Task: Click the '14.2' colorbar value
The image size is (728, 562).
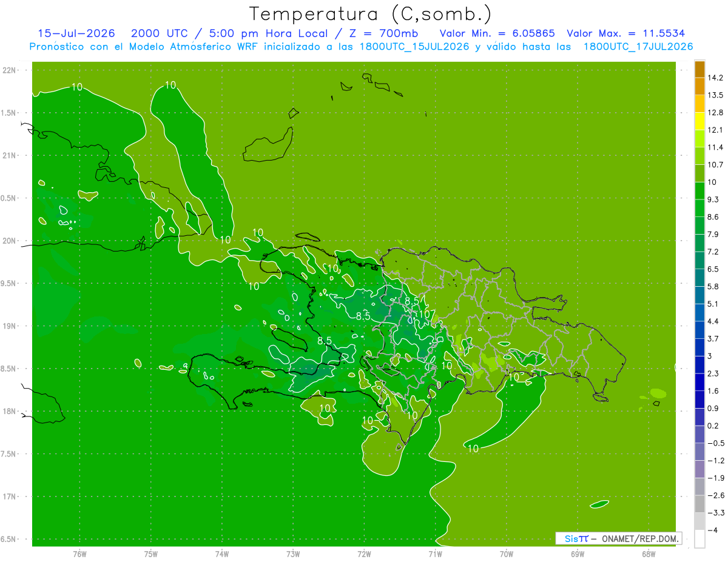Action: coord(716,78)
